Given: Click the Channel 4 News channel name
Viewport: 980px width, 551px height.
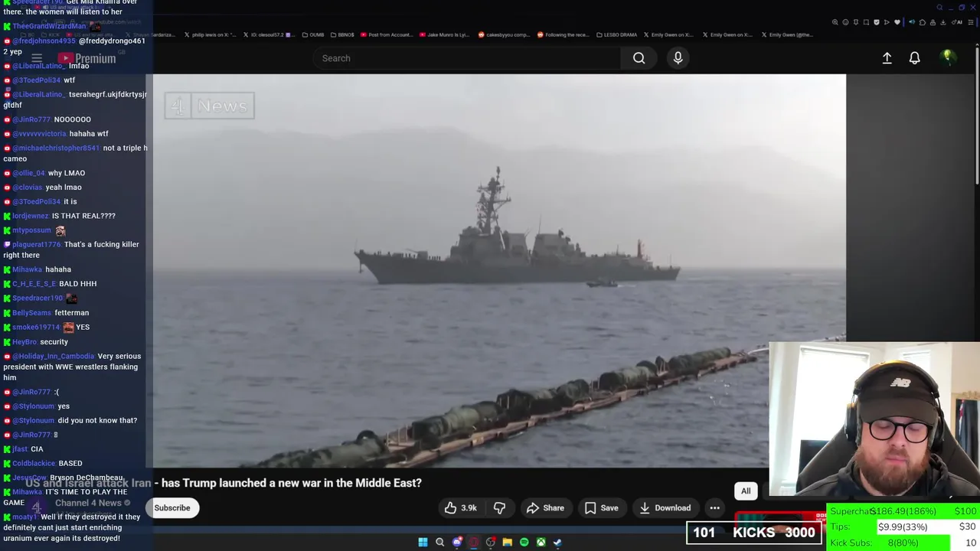Looking at the screenshot, I should click(x=88, y=503).
